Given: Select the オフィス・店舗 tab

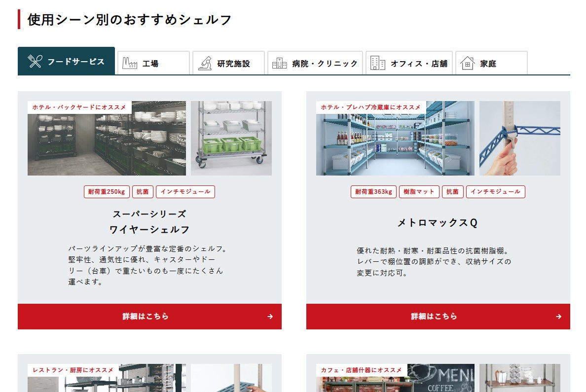Looking at the screenshot, I should (x=409, y=63).
